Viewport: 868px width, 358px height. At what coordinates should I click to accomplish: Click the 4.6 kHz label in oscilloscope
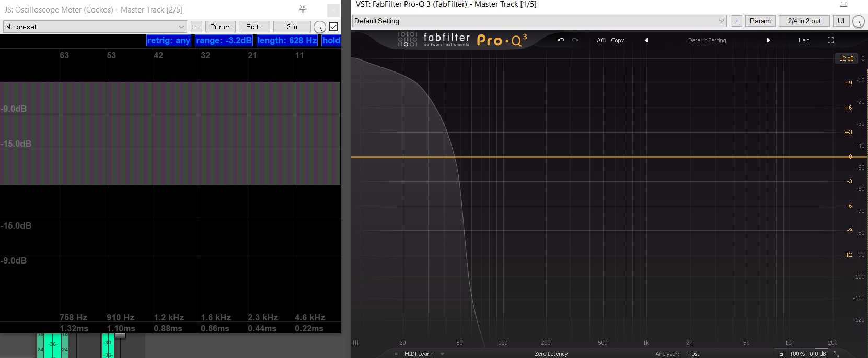310,317
